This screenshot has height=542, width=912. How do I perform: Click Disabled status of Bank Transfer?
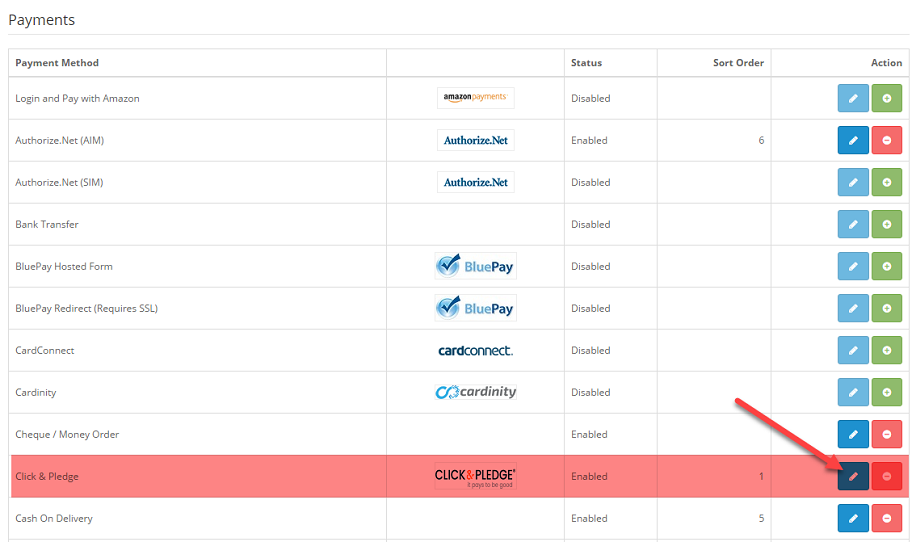(x=590, y=224)
